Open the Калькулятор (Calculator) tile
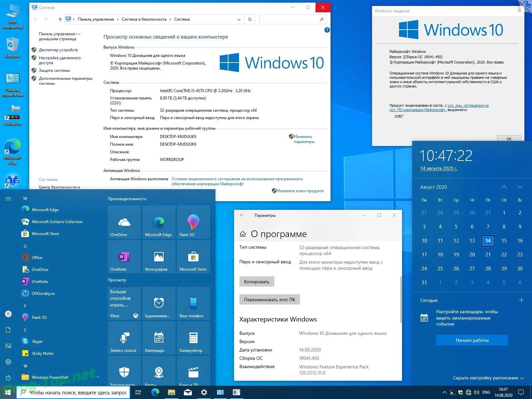The image size is (532, 399). pyautogui.click(x=194, y=338)
